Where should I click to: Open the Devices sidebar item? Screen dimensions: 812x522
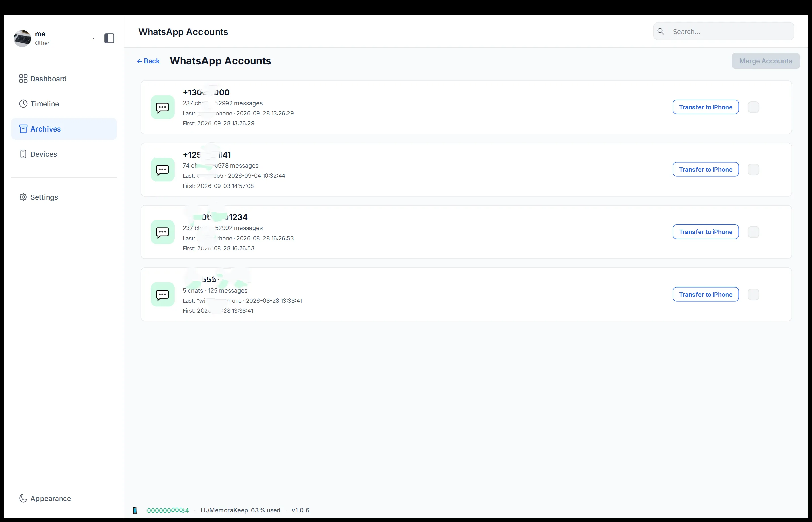pyautogui.click(x=64, y=154)
